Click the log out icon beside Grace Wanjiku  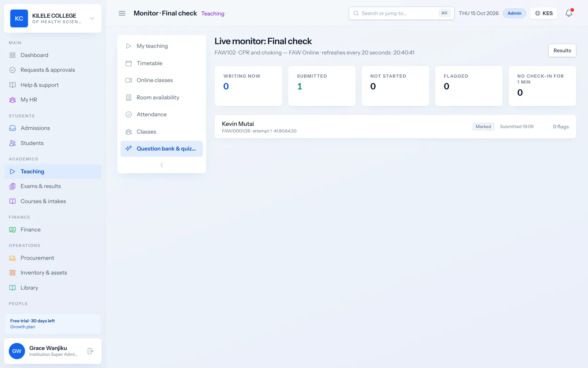pyautogui.click(x=90, y=351)
